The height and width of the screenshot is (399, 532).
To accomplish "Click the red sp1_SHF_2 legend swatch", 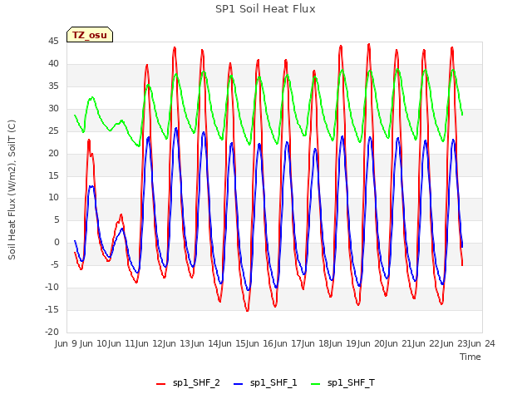I will point(160,384).
